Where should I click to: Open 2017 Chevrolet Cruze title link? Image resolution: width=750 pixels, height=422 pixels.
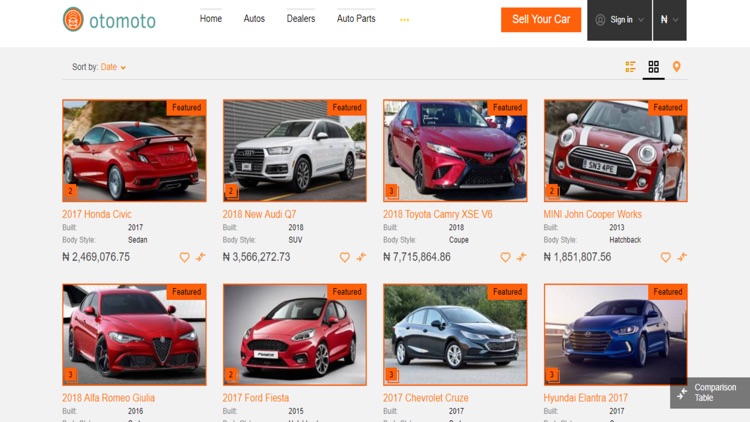click(x=426, y=398)
